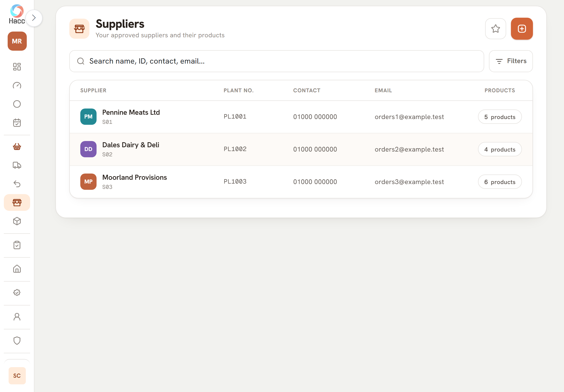Image resolution: width=564 pixels, height=392 pixels.
Task: Click the MP avatar for Moorland Provisions
Action: coord(88,181)
